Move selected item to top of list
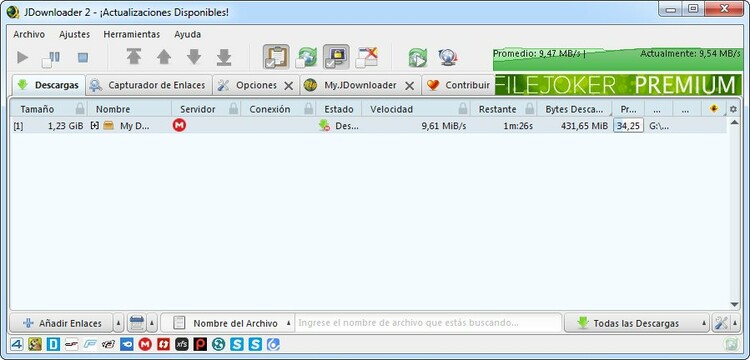This screenshot has width=750, height=360. [x=134, y=57]
